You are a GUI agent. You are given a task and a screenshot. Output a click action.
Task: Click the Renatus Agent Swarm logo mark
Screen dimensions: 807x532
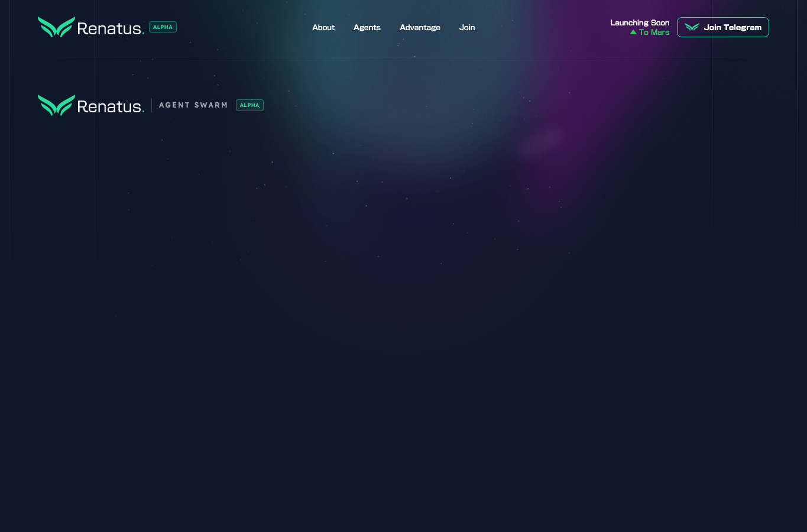pos(57,105)
